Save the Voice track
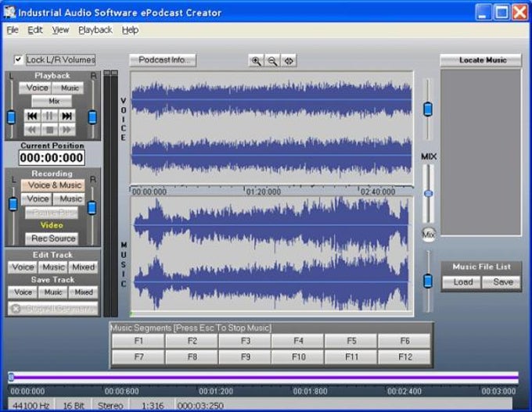 click(x=23, y=292)
